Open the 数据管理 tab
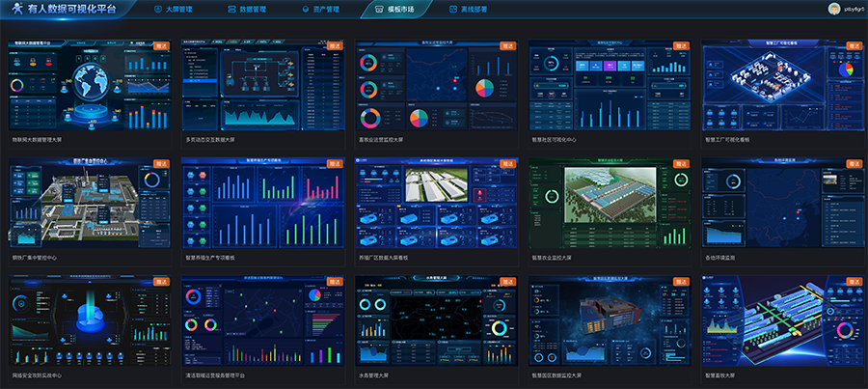 248,10
